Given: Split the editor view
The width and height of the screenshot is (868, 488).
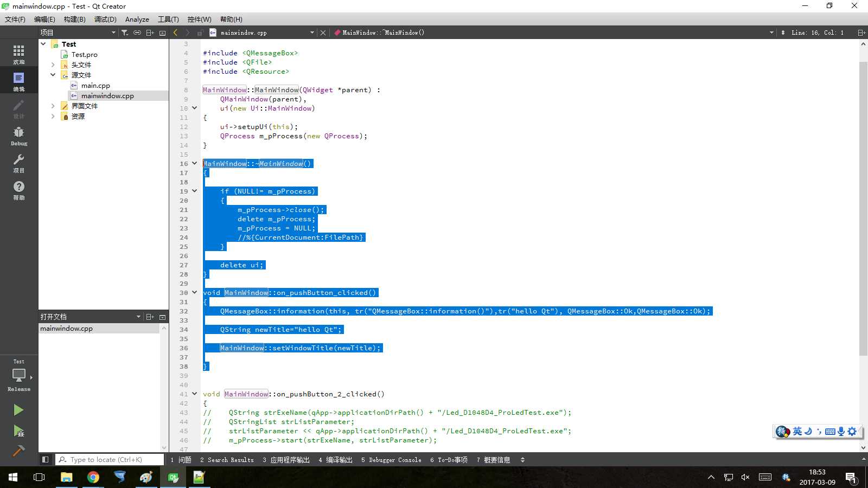Looking at the screenshot, I should click(861, 33).
